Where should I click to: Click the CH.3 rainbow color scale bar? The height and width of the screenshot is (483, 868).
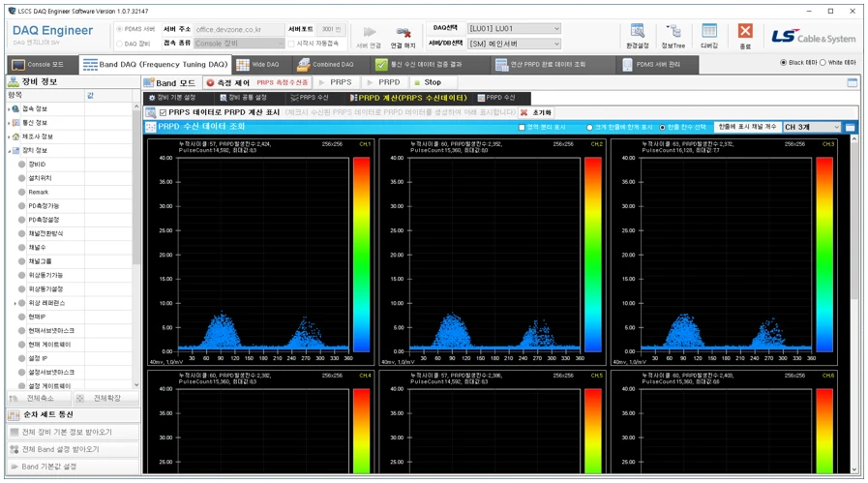(x=824, y=255)
